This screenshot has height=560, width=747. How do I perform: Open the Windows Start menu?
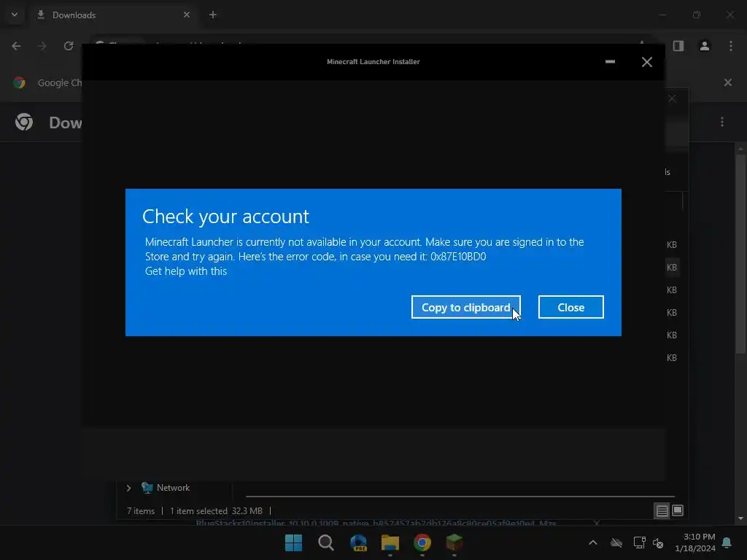tap(293, 542)
